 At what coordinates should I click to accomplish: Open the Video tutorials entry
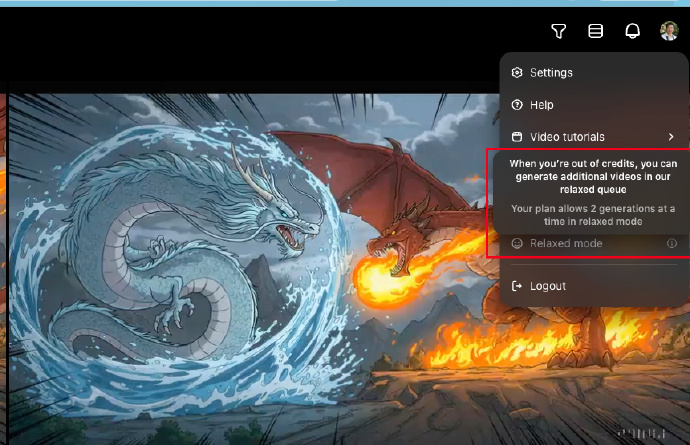594,137
